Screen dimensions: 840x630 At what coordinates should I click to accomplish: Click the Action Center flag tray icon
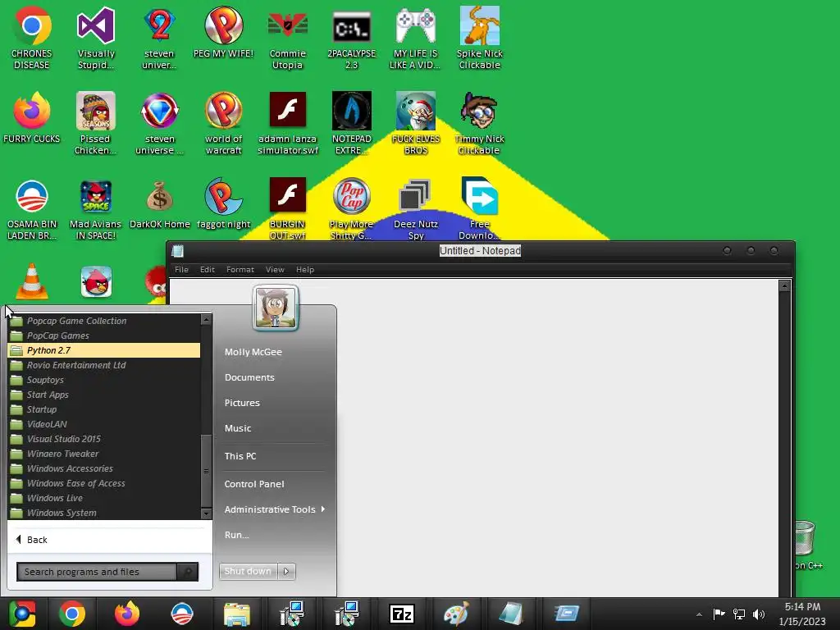tap(719, 614)
